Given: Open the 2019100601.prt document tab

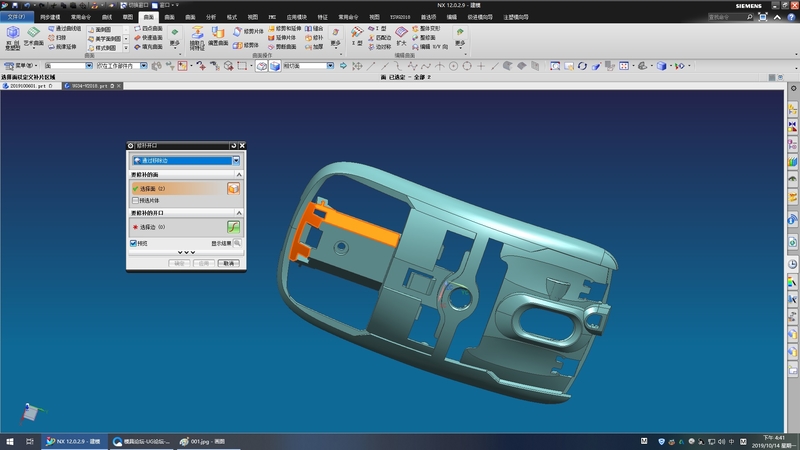Looking at the screenshot, I should 31,86.
